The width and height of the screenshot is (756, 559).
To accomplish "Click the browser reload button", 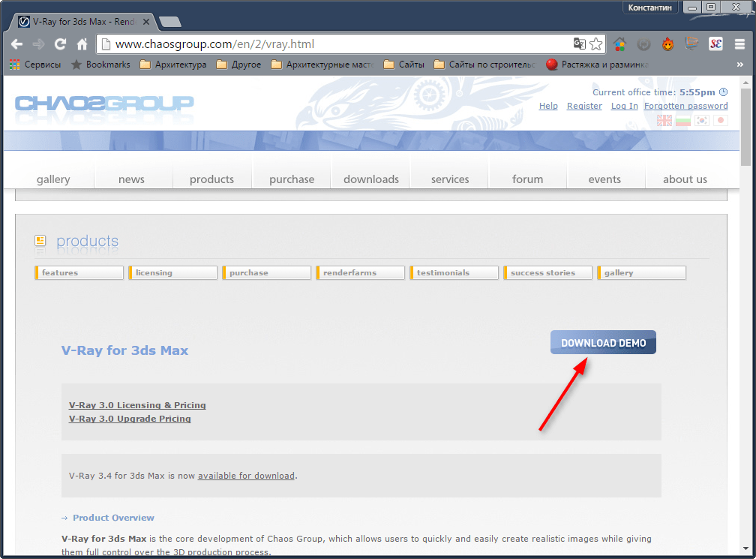I will (61, 44).
